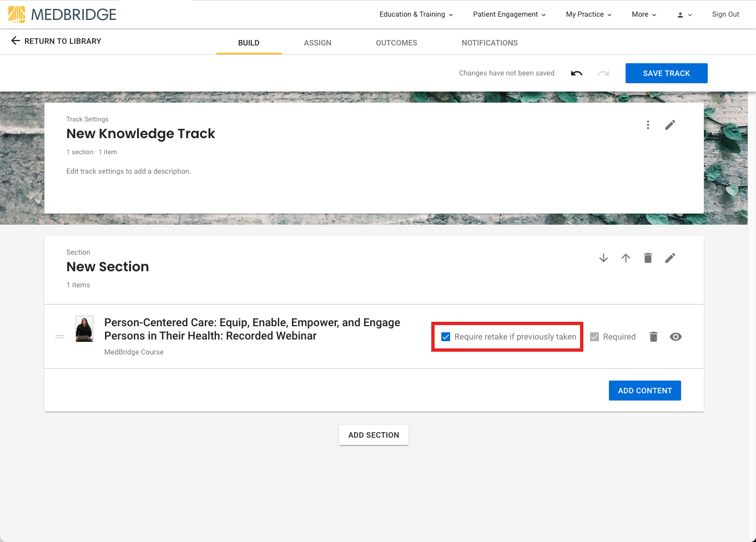Click the New Section heading
The height and width of the screenshot is (542, 756).
tap(108, 267)
